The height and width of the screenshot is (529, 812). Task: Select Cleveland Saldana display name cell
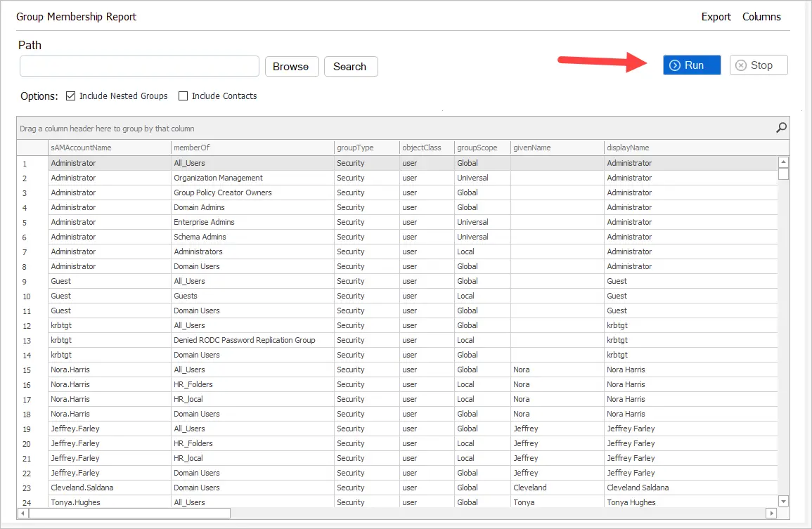tap(691, 488)
